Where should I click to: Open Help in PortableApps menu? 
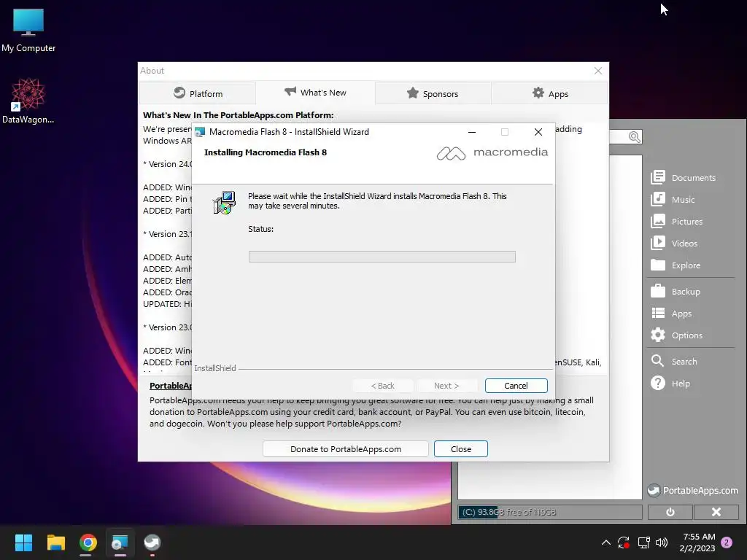(x=670, y=384)
